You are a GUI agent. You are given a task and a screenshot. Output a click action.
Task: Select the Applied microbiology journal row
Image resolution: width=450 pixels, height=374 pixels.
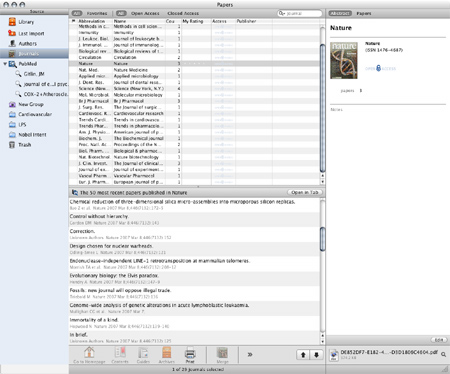[x=194, y=76]
